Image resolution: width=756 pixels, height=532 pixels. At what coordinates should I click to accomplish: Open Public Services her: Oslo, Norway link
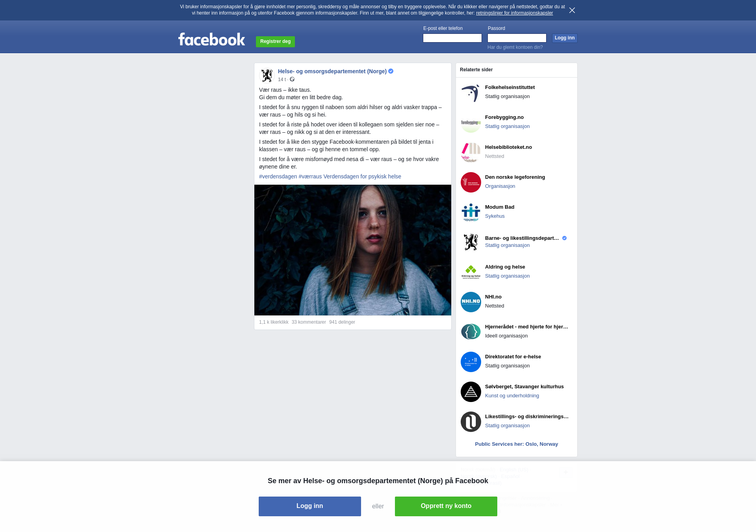(x=517, y=444)
